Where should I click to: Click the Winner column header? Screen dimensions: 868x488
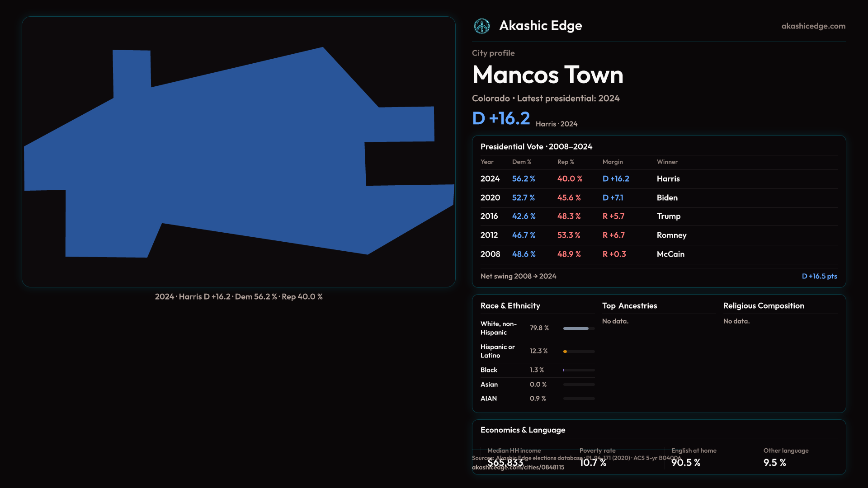point(667,162)
